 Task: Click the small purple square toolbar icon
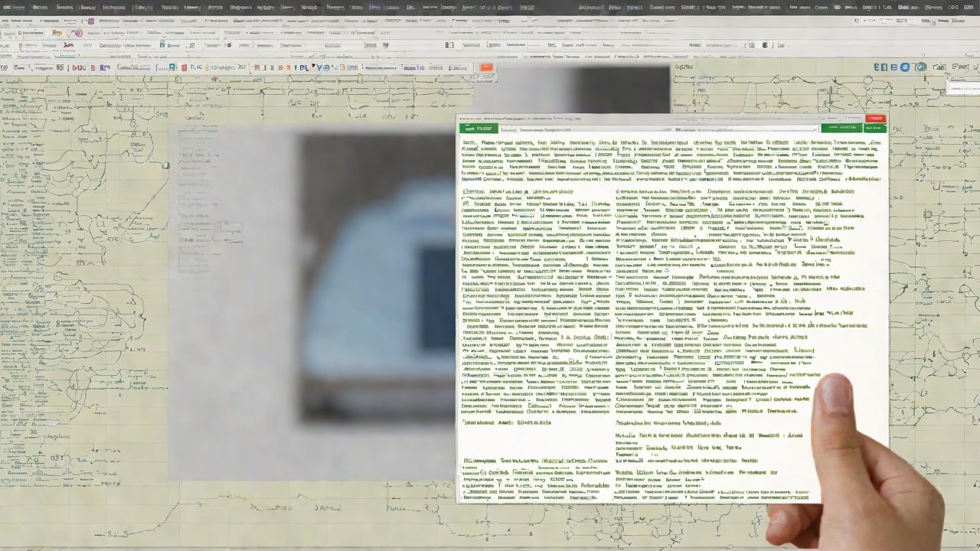coord(90,21)
